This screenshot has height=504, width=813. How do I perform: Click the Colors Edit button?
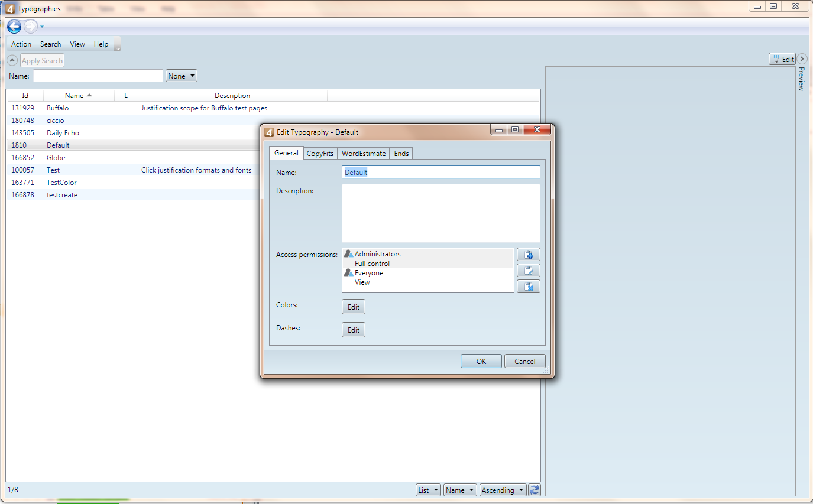click(x=354, y=307)
